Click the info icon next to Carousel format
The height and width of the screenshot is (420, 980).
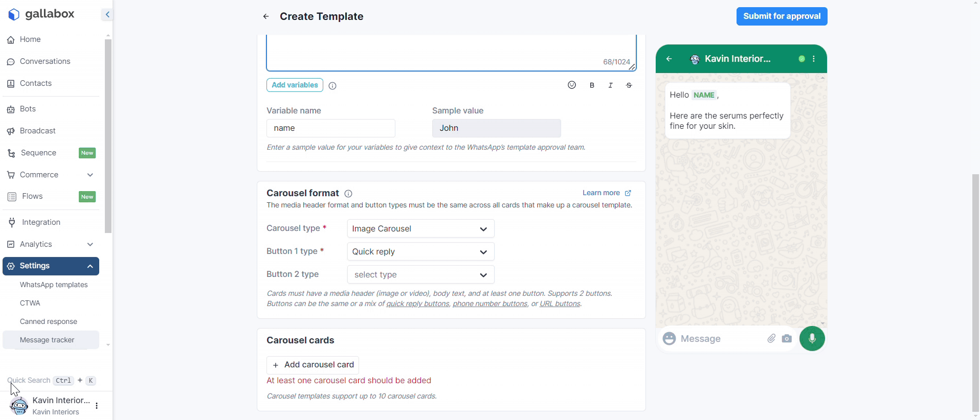pyautogui.click(x=348, y=194)
